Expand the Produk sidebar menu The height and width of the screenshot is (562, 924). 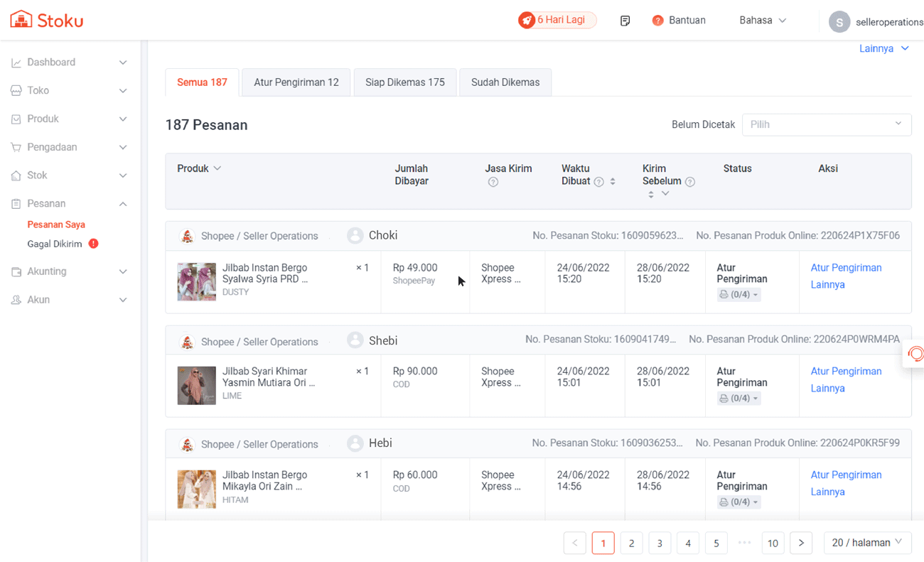point(69,119)
